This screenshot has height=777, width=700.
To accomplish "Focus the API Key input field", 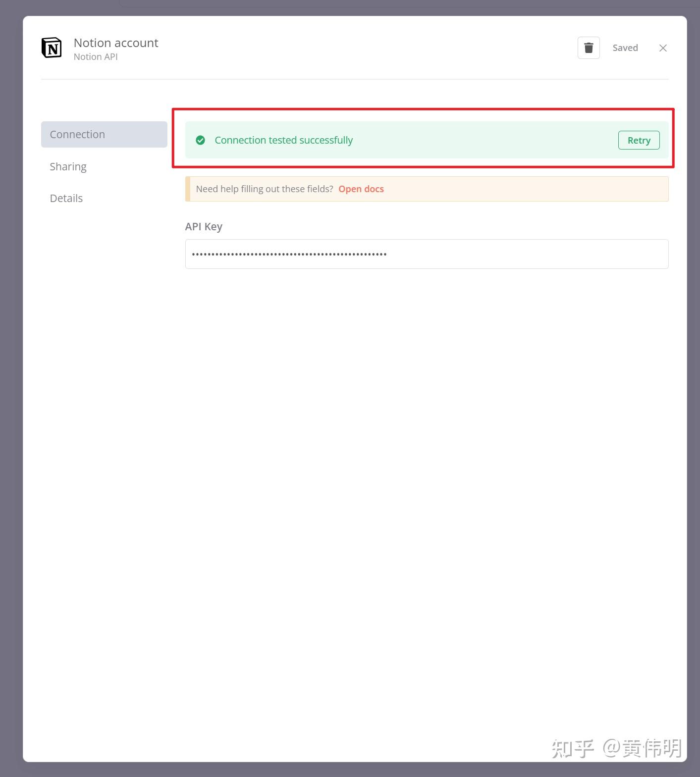I will coord(427,254).
